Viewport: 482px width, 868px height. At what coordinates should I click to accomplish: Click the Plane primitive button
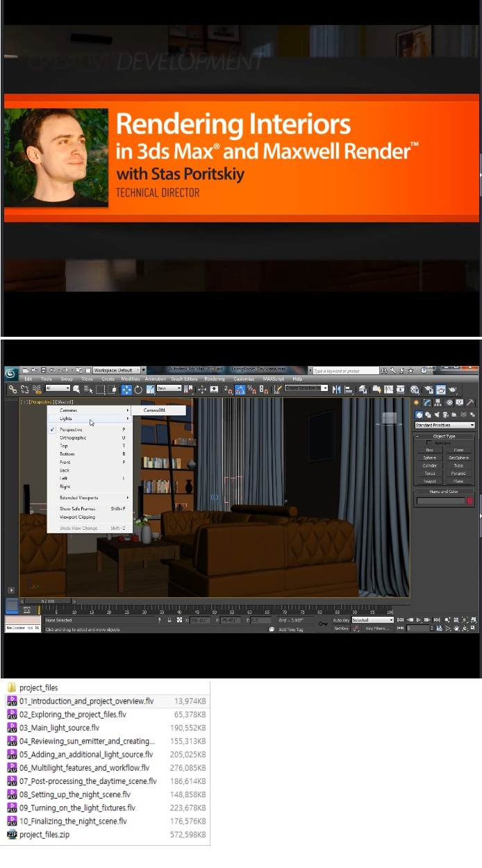458,481
